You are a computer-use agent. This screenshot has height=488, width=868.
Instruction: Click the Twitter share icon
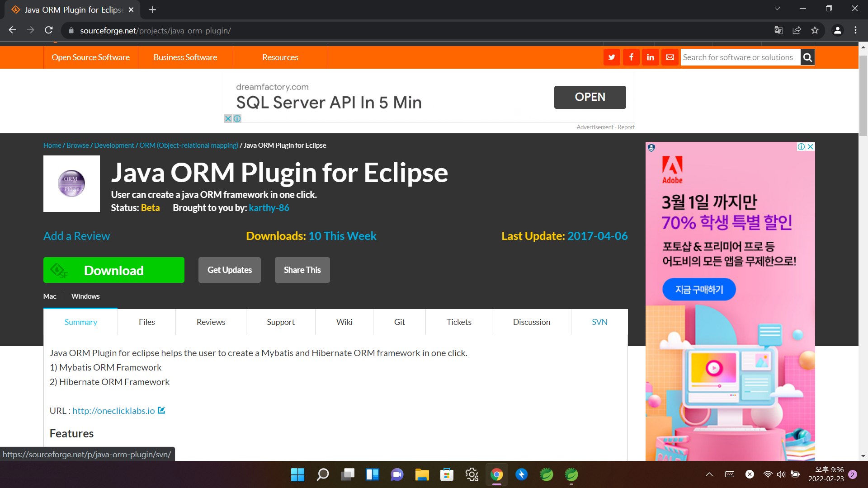tap(612, 57)
